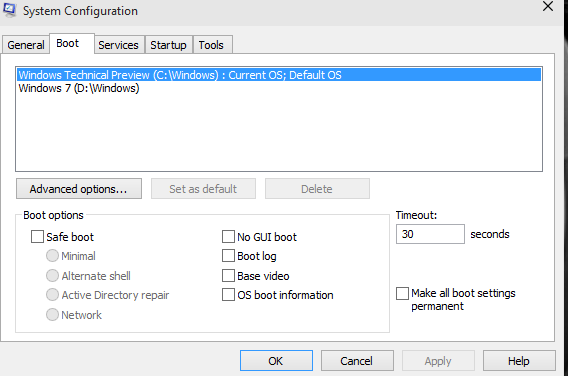Choose the Network safe boot option
The width and height of the screenshot is (568, 376).
click(x=52, y=314)
